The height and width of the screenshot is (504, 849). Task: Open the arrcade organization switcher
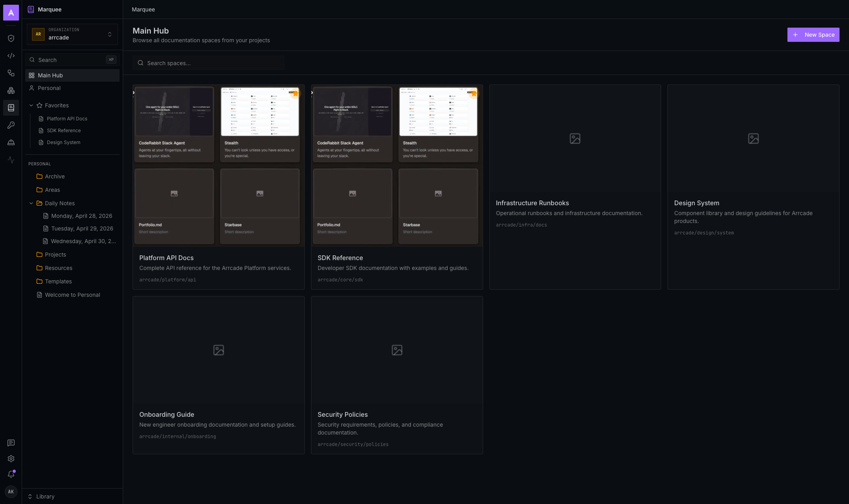coord(72,34)
